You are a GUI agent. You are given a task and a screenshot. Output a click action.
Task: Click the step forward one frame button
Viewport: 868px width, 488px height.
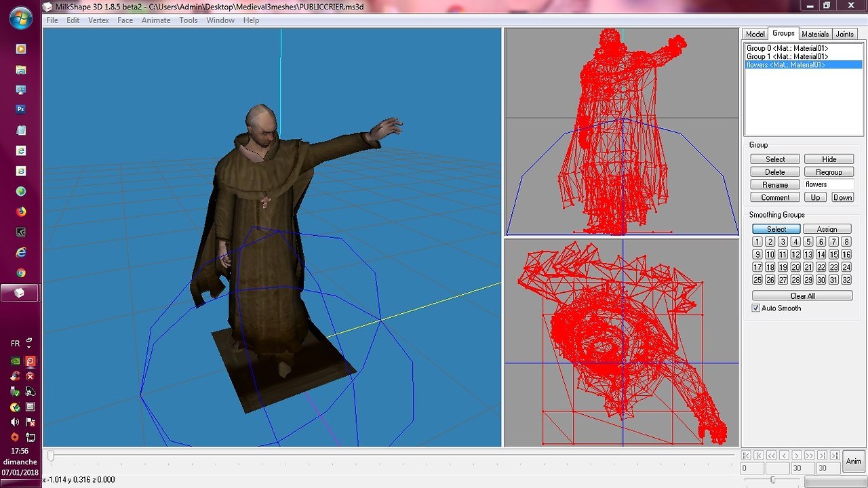coord(797,455)
